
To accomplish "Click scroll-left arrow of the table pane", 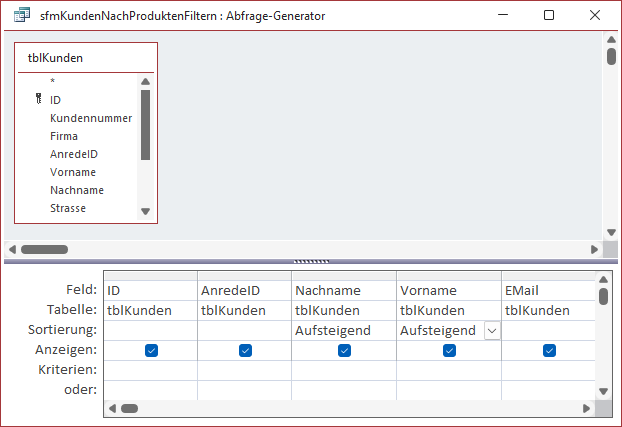I will pyautogui.click(x=12, y=249).
